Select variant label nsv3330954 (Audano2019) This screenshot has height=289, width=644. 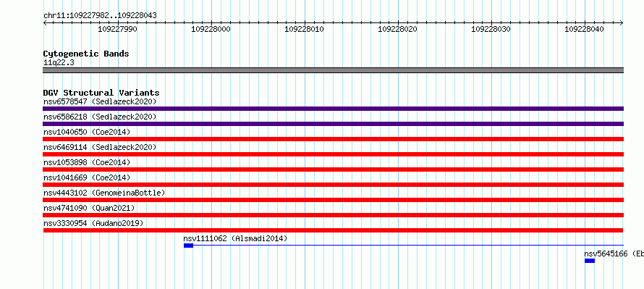[93, 223]
